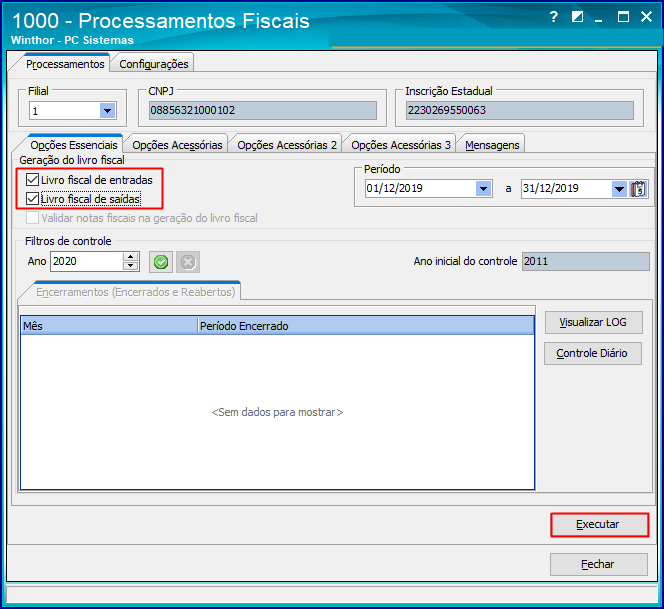Open the Opções Acessórias 2 tab

tap(287, 145)
